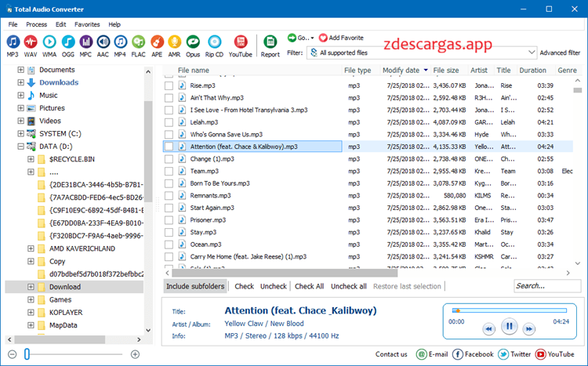This screenshot has width=588, height=366.
Task: Open the All supported files filter dropdown
Action: (x=422, y=53)
